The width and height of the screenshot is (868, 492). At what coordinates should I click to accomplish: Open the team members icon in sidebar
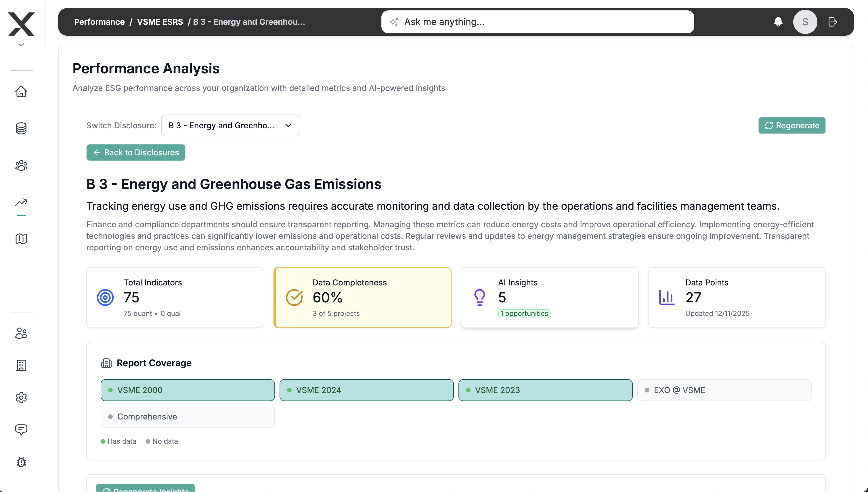pyautogui.click(x=21, y=165)
